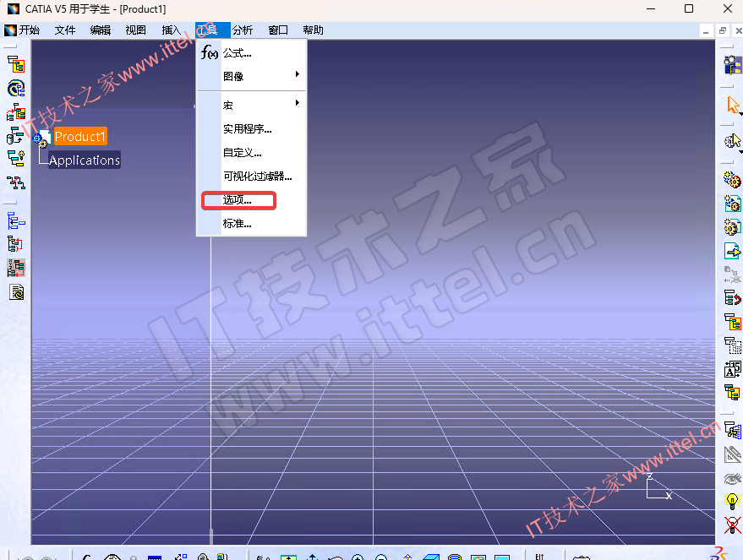Click the tree icon with blue fan
743x560 pixels.
[x=733, y=430]
